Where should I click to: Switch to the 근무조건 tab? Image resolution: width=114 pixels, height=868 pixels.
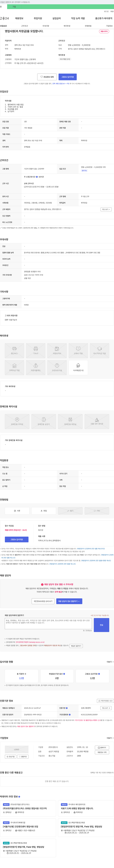click(x=24, y=26)
